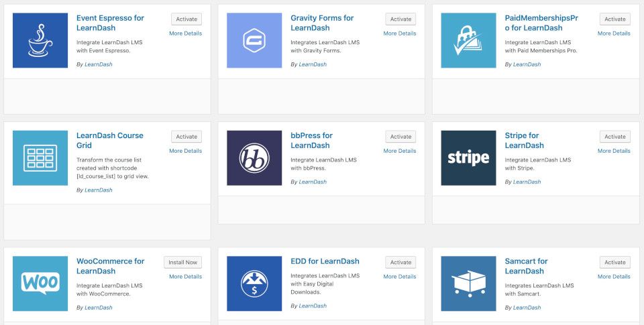Viewport: 644px width, 325px height.
Task: Open More Details for PaidMembershipsPro
Action: pos(614,34)
